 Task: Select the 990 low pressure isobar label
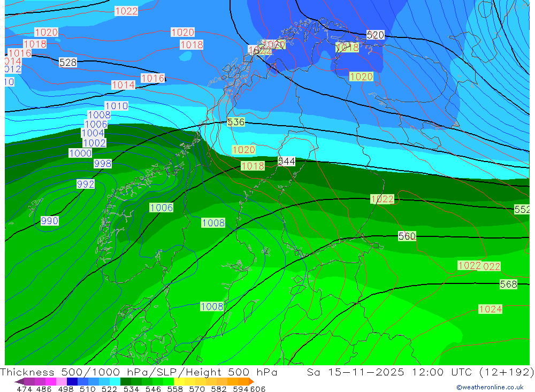click(x=50, y=221)
